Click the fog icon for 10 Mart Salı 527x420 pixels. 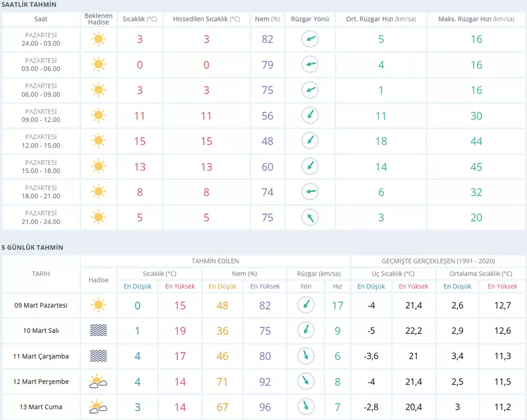tap(98, 331)
